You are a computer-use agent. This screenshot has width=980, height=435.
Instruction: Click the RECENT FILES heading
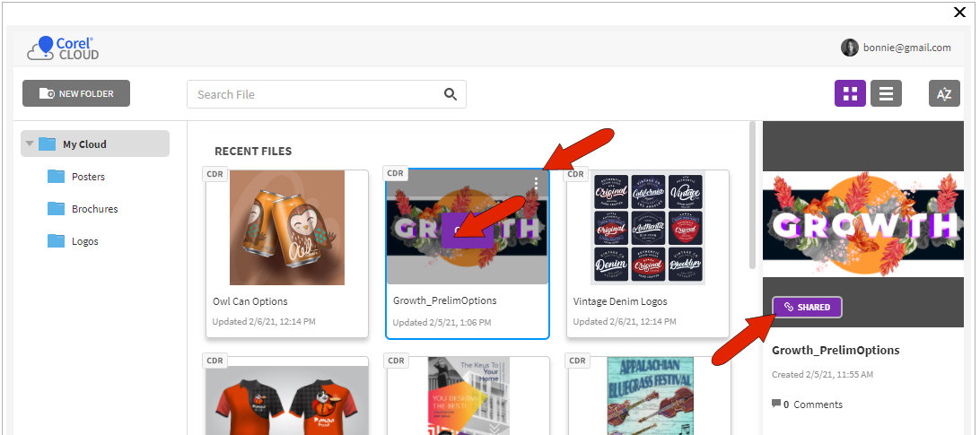tap(253, 152)
